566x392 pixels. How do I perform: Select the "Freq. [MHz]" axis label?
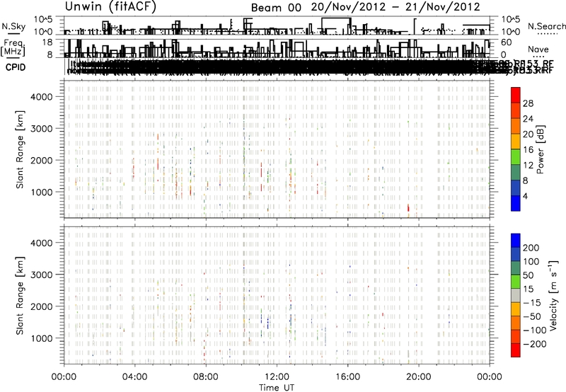click(x=13, y=47)
